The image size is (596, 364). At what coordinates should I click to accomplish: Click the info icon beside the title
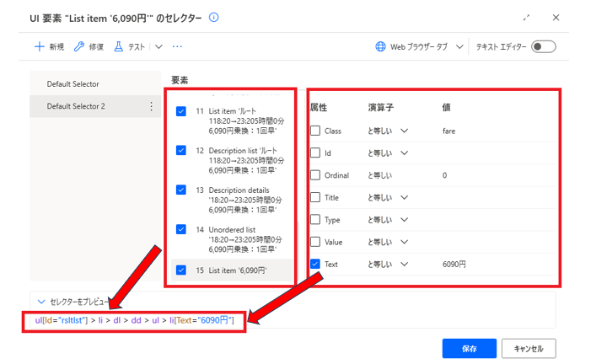214,18
